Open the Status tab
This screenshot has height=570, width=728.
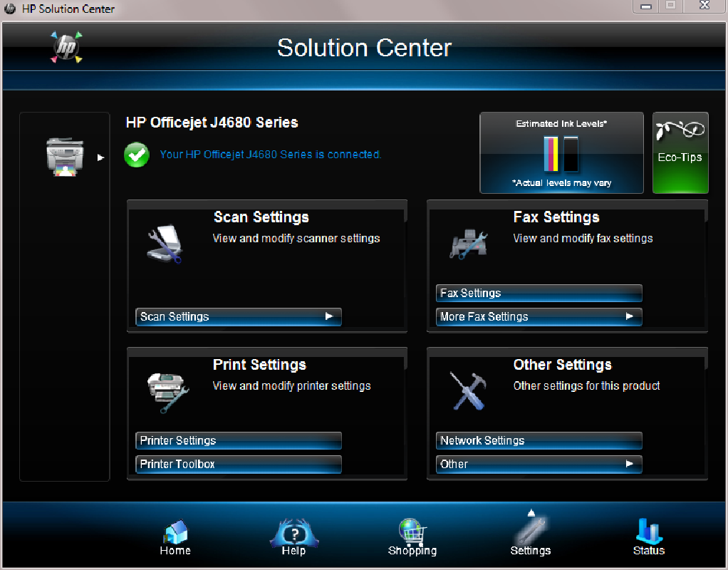[x=649, y=537]
